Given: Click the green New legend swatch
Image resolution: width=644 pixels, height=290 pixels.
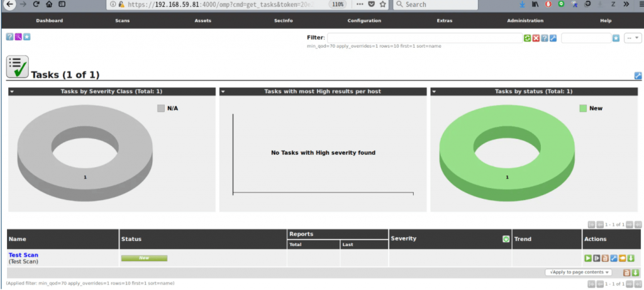Looking at the screenshot, I should pyautogui.click(x=583, y=108).
